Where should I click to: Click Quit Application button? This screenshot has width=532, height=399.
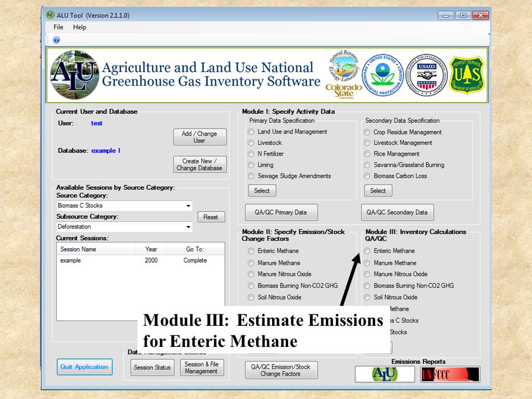84,367
